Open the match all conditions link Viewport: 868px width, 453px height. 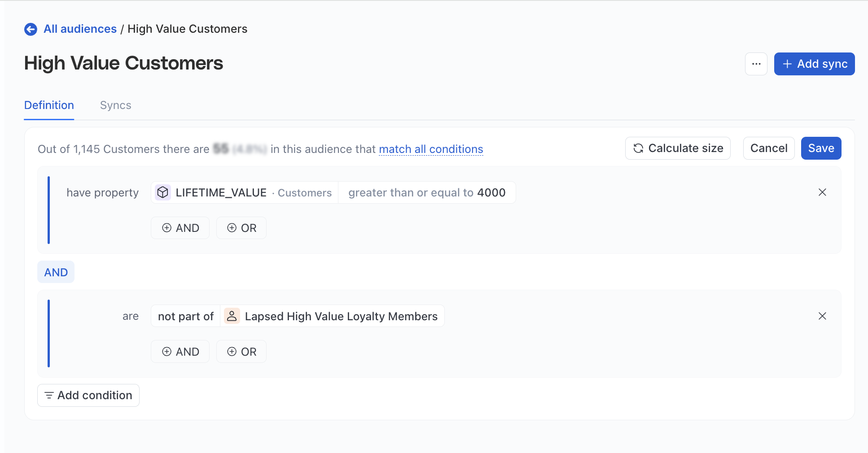[x=431, y=149]
